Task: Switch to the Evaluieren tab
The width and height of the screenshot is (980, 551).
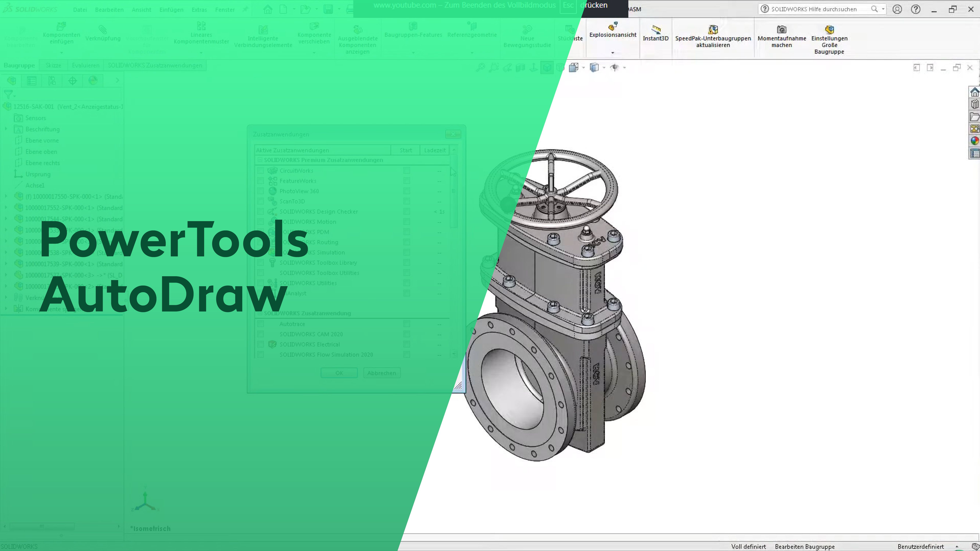Action: pos(85,65)
